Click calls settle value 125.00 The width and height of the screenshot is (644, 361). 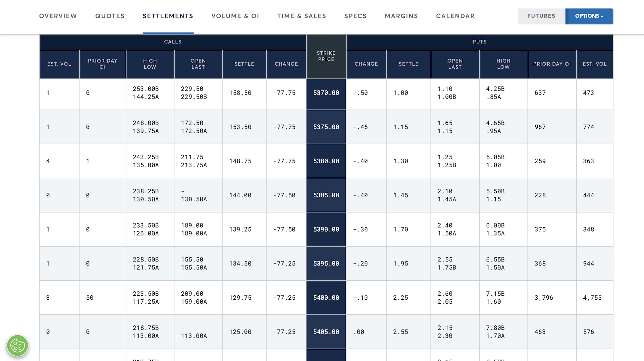coord(240,332)
